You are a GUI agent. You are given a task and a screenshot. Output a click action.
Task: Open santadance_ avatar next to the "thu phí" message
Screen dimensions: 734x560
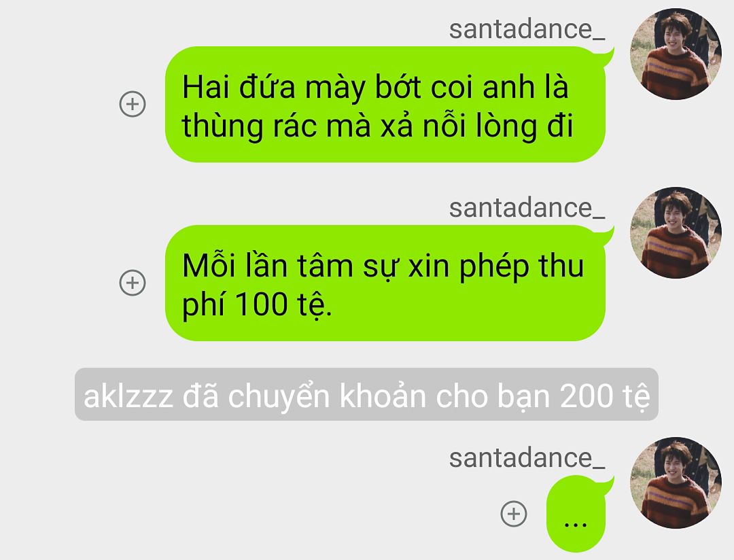coord(676,232)
